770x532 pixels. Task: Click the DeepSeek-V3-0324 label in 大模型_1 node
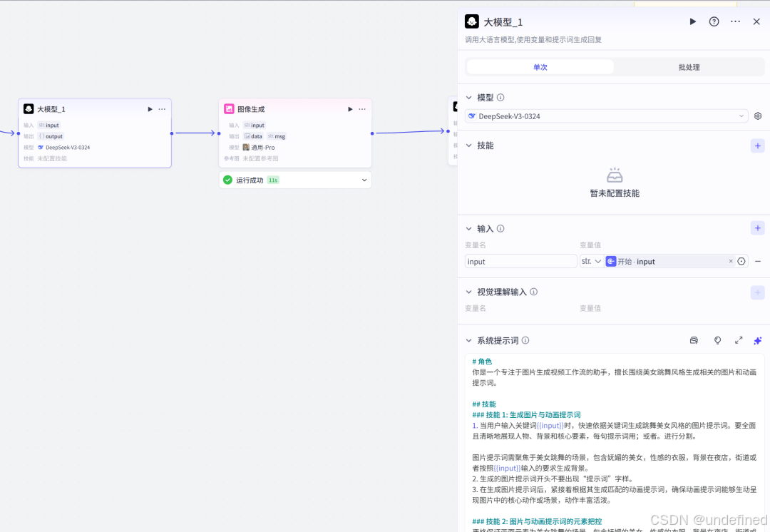pos(68,148)
